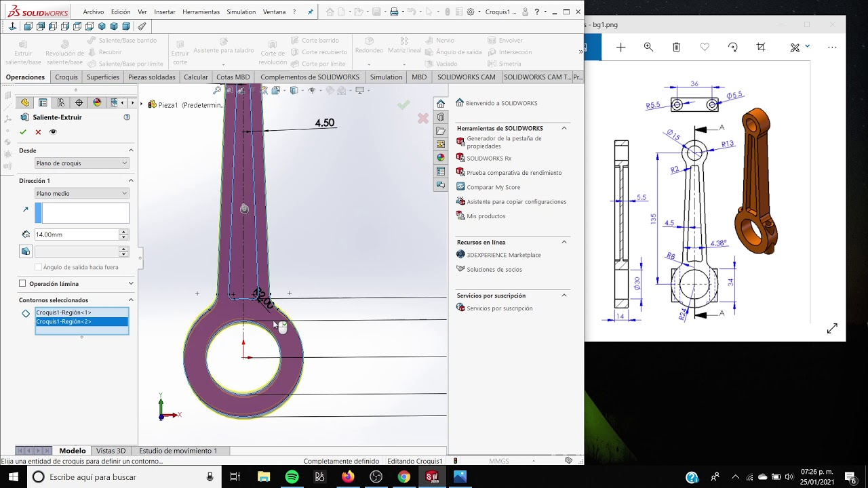This screenshot has height=488, width=868.
Task: Open the FeatureManager design tree tab
Action: point(25,103)
